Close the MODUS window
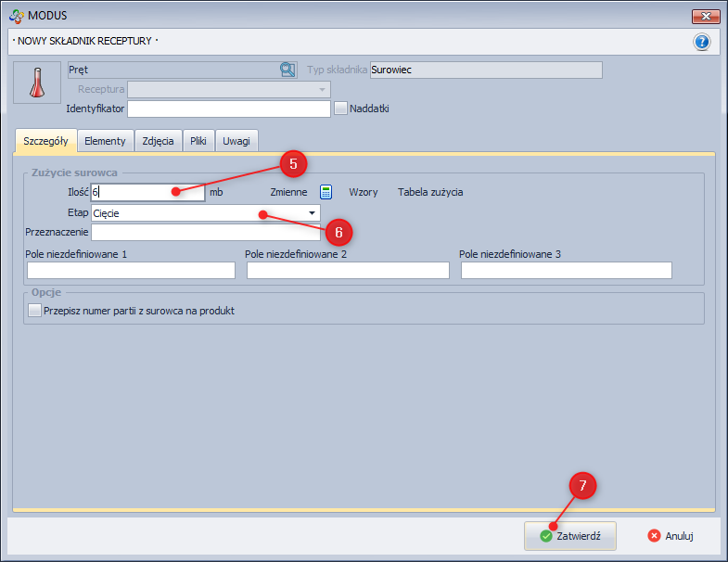This screenshot has width=728, height=562. pos(705,16)
